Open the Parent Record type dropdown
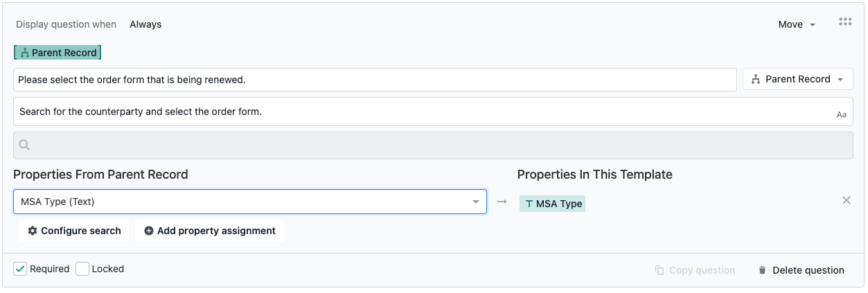Viewport: 868px width, 293px height. [798, 79]
